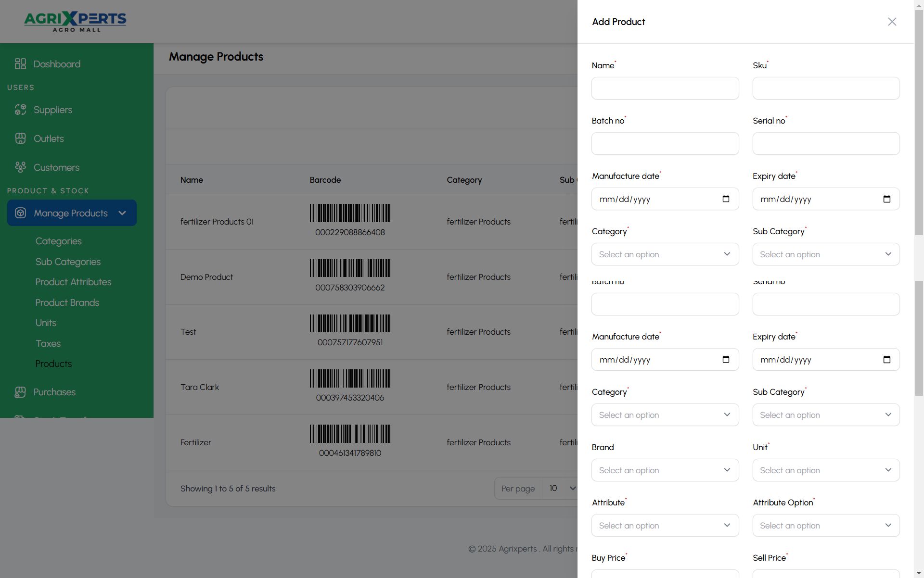This screenshot has width=924, height=578.
Task: Select the Products submenu item
Action: tap(53, 364)
